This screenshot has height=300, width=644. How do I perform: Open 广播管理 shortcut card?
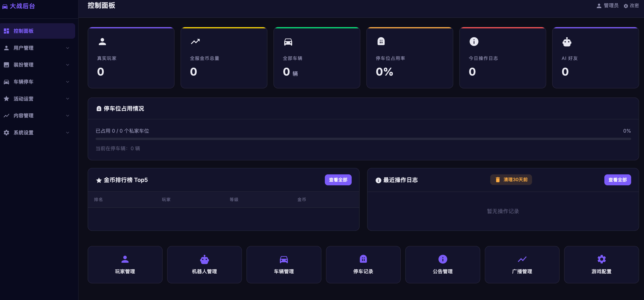click(x=522, y=264)
